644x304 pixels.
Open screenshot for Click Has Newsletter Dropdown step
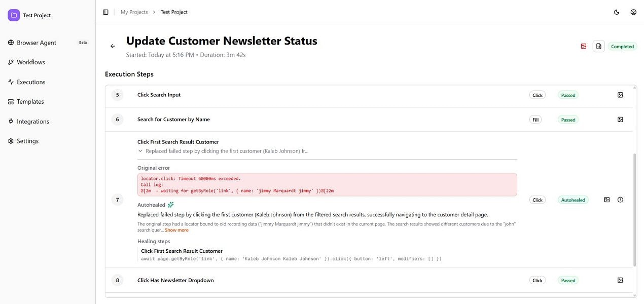[x=620, y=279]
